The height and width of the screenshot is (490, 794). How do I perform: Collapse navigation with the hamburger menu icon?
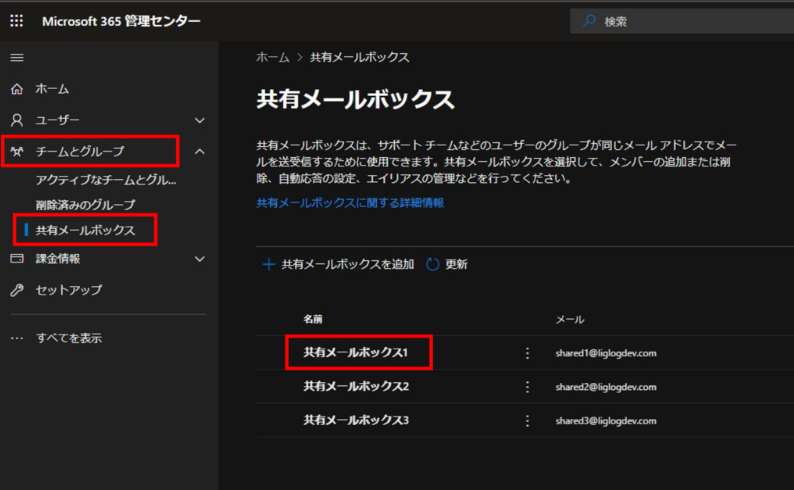(x=17, y=58)
